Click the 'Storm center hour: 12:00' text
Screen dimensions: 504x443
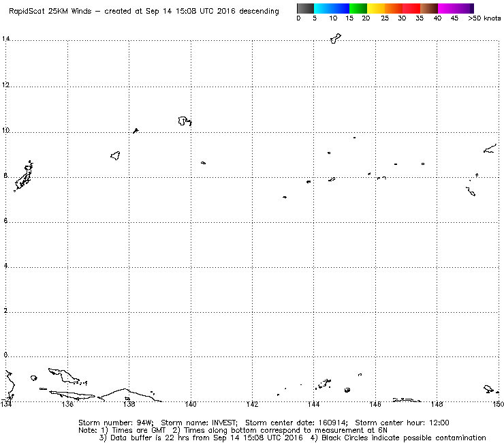tap(402, 423)
